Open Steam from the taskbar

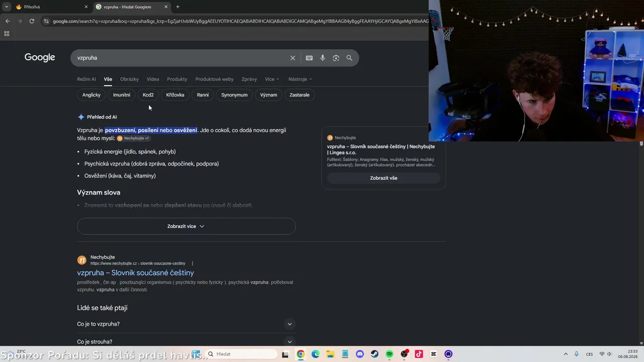click(374, 354)
